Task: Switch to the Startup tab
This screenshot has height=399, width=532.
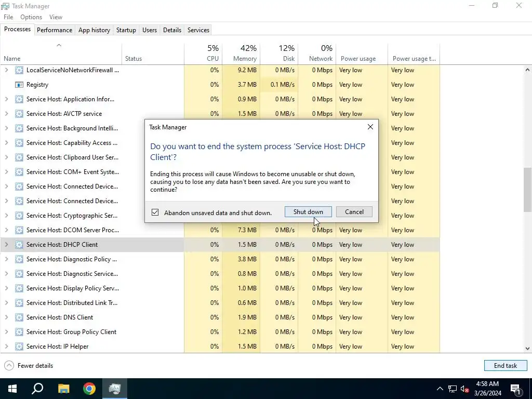Action: pyautogui.click(x=126, y=30)
